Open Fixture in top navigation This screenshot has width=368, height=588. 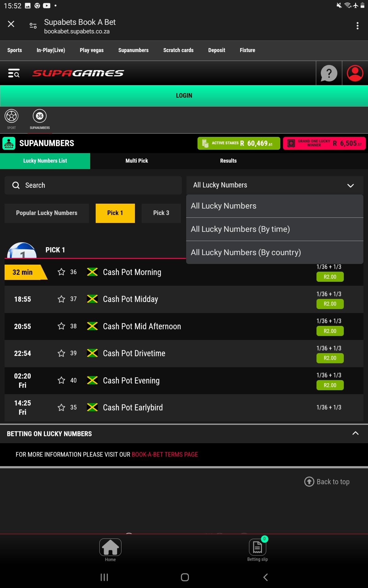point(247,50)
